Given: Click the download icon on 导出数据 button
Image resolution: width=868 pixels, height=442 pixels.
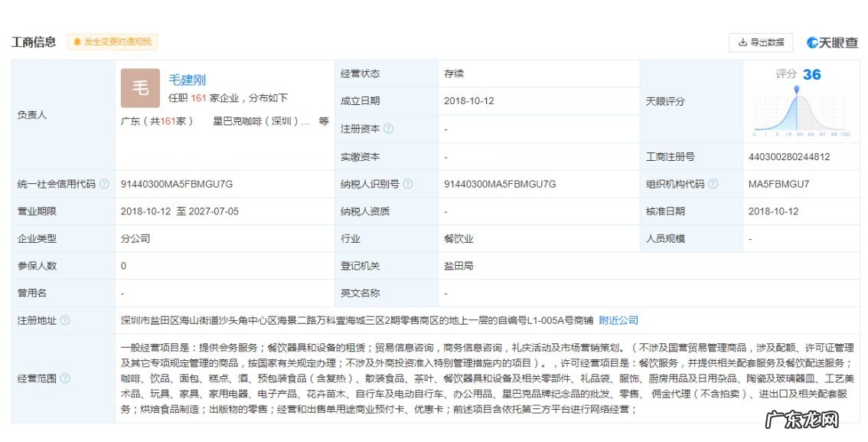Looking at the screenshot, I should 744,42.
